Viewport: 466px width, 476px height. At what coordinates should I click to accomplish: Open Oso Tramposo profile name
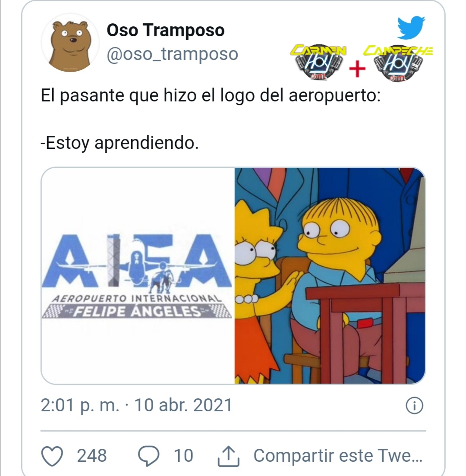click(165, 30)
